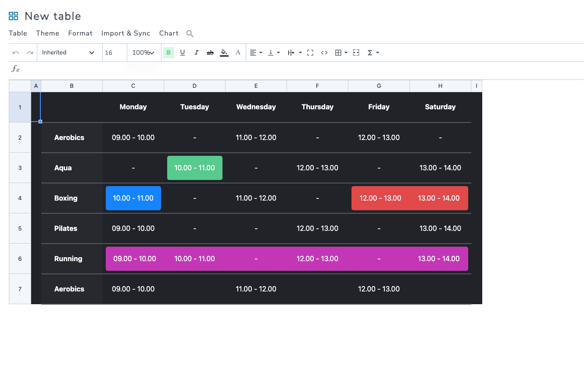The image size is (588, 381).
Task: Toggle bold formatting
Action: click(169, 53)
